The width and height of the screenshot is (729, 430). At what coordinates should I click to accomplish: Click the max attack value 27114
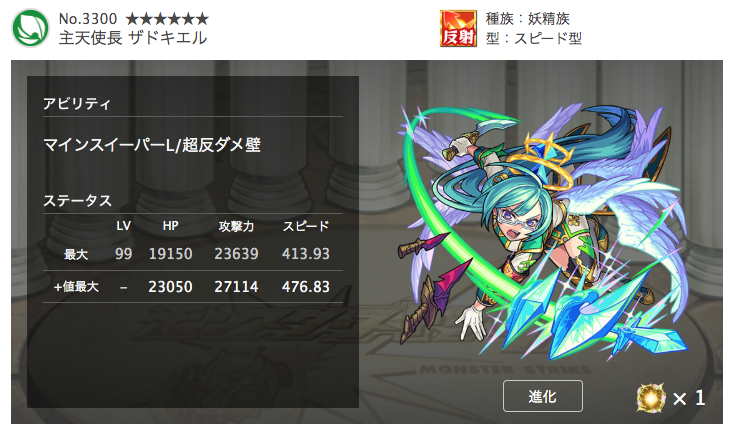(x=236, y=287)
